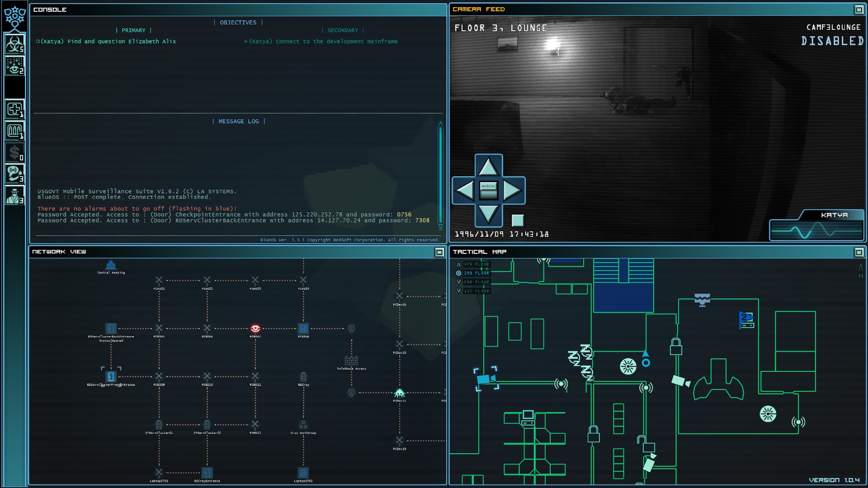This screenshot has height=488, width=868.
Task: Select the RDCray server node
Action: coord(303,377)
